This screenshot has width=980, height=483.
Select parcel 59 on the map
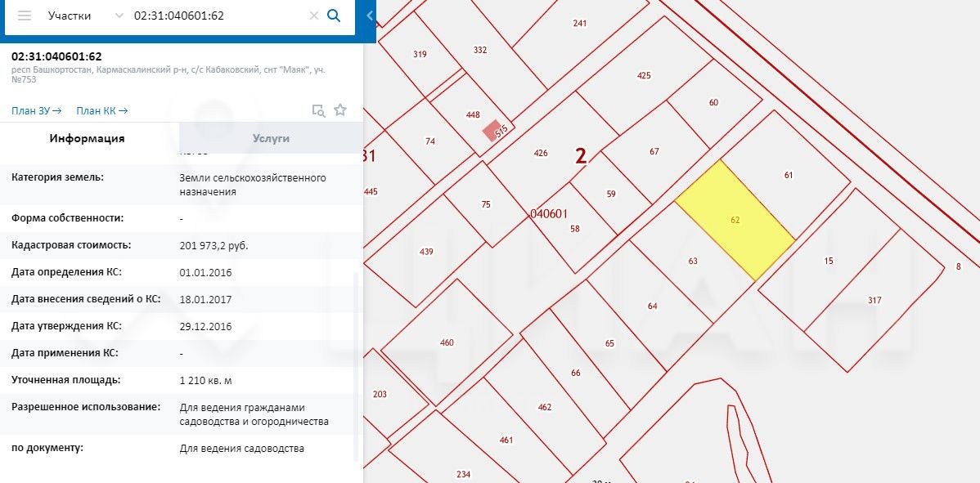(610, 194)
